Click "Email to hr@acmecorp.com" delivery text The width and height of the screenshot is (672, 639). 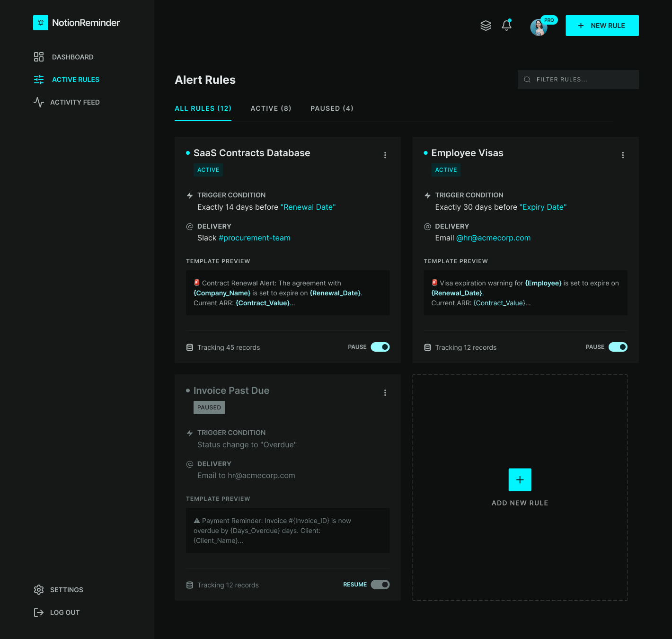coord(246,476)
